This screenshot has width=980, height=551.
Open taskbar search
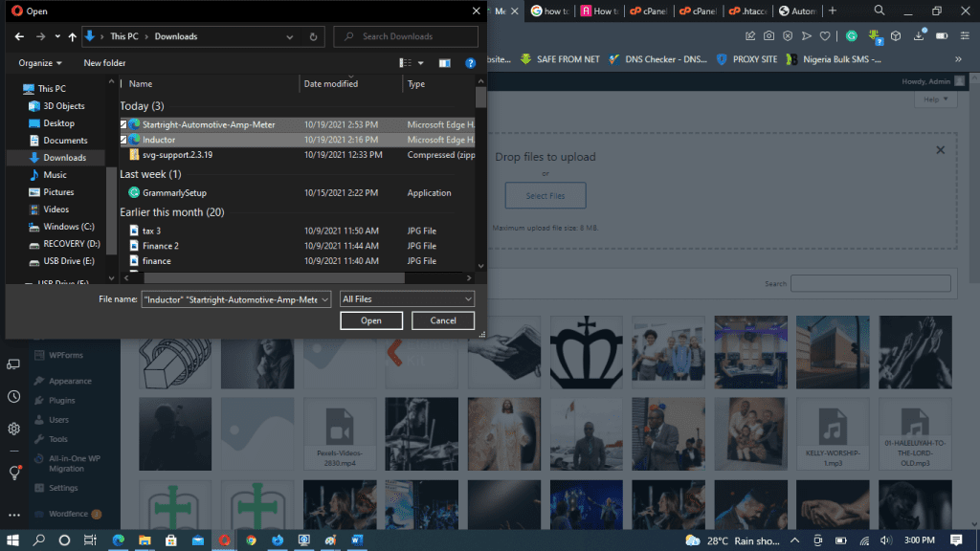click(x=38, y=540)
